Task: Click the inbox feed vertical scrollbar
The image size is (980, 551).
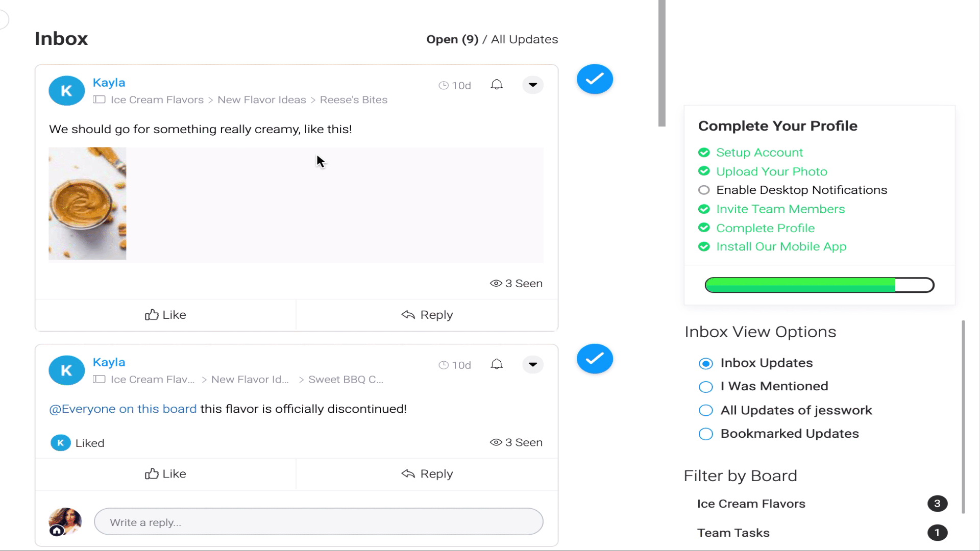Action: (x=661, y=63)
